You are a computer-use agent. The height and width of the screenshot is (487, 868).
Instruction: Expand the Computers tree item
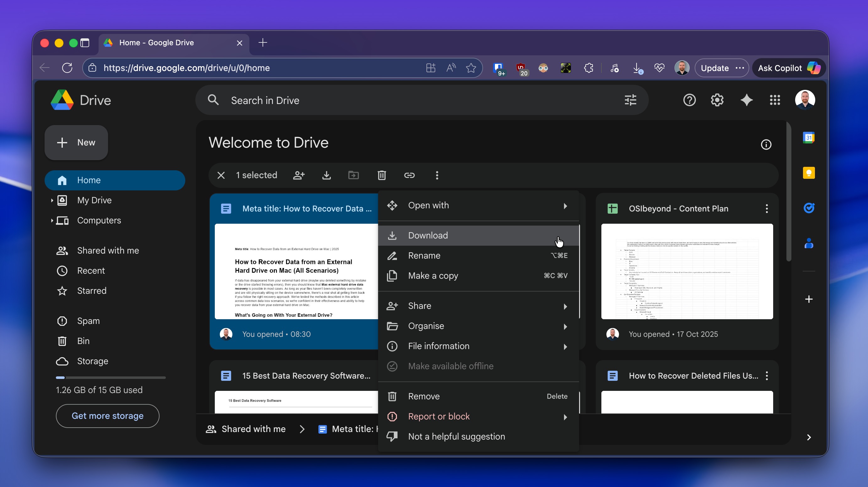tap(52, 221)
